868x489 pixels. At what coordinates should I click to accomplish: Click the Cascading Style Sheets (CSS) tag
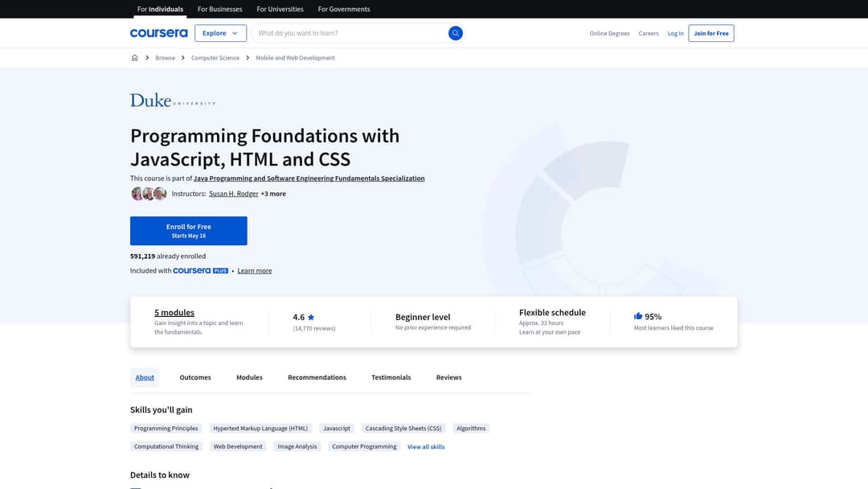pyautogui.click(x=403, y=428)
